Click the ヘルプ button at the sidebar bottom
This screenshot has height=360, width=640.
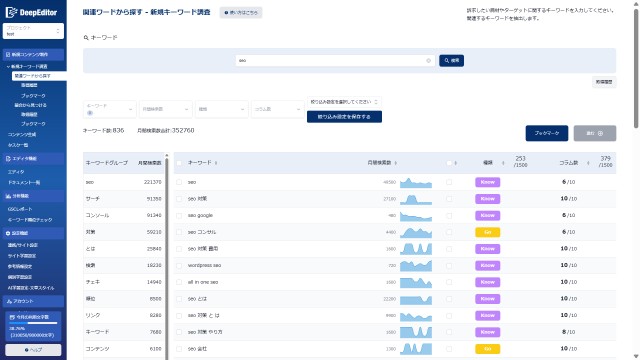[x=33, y=350]
